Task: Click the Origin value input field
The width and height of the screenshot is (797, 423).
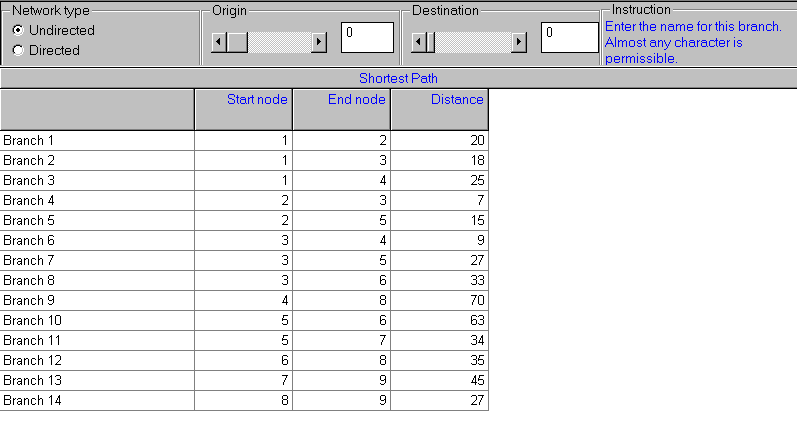Action: (x=366, y=37)
